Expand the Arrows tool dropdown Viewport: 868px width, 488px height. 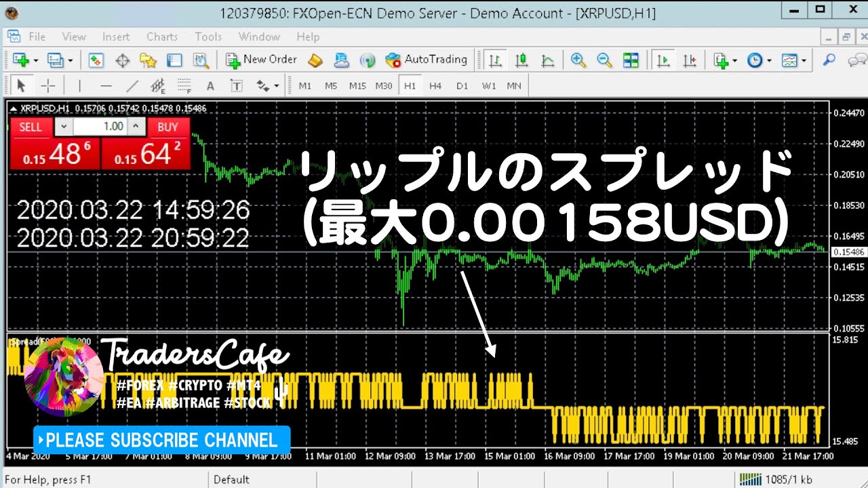276,86
